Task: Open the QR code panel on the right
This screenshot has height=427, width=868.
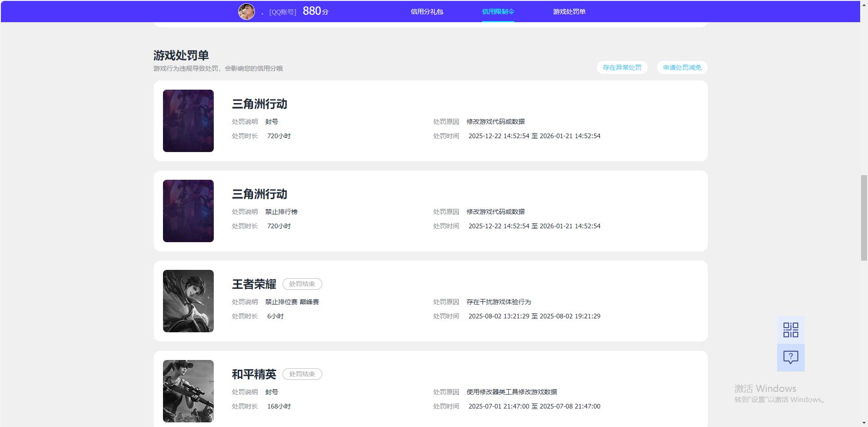Action: point(791,330)
